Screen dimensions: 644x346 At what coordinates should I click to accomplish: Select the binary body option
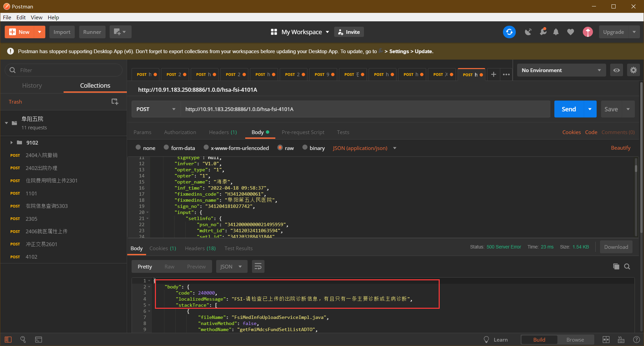click(x=305, y=148)
